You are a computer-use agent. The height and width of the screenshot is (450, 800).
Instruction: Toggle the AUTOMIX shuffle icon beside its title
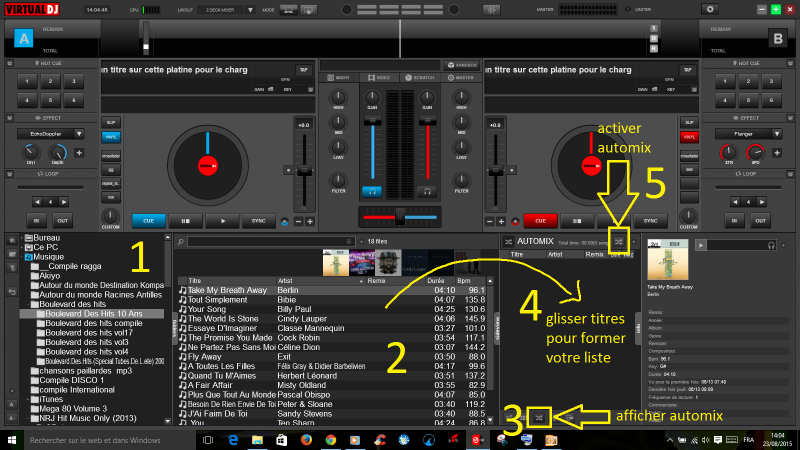click(x=508, y=241)
